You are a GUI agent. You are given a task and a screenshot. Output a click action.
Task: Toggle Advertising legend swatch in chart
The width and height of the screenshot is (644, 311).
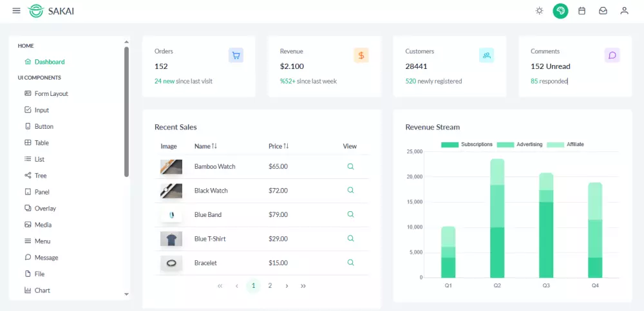pyautogui.click(x=506, y=145)
